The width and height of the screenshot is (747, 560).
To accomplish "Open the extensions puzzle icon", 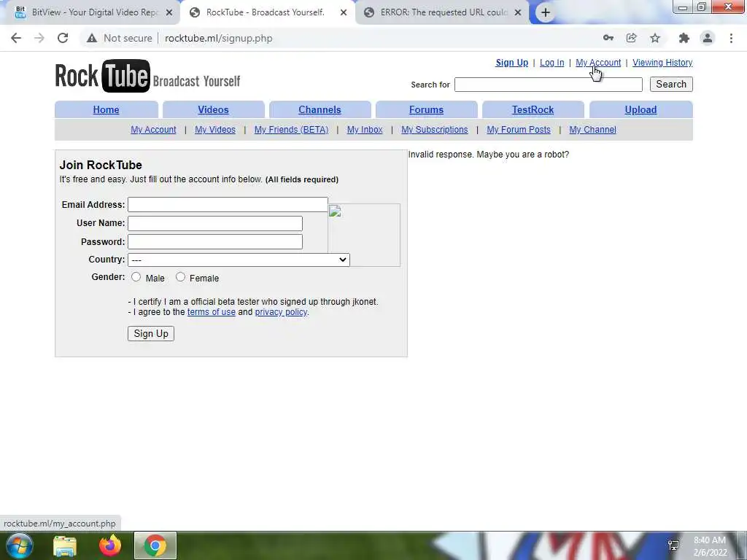I will tap(684, 38).
